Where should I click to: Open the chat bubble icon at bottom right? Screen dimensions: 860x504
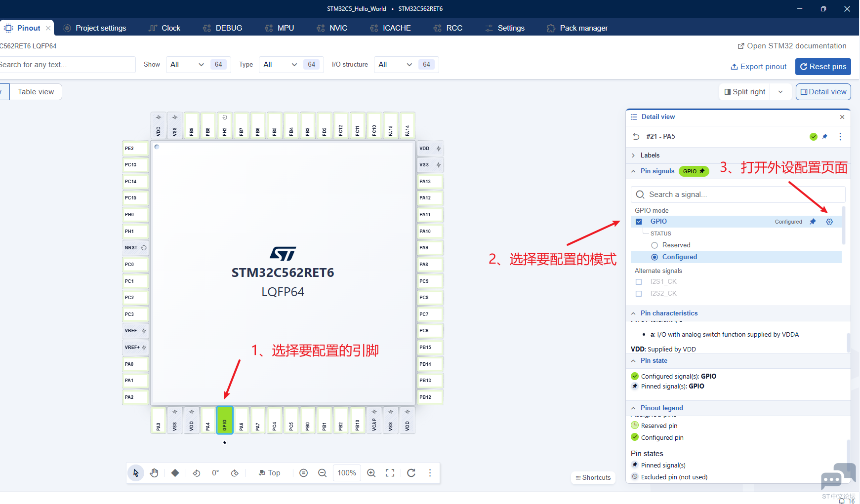[x=838, y=476]
